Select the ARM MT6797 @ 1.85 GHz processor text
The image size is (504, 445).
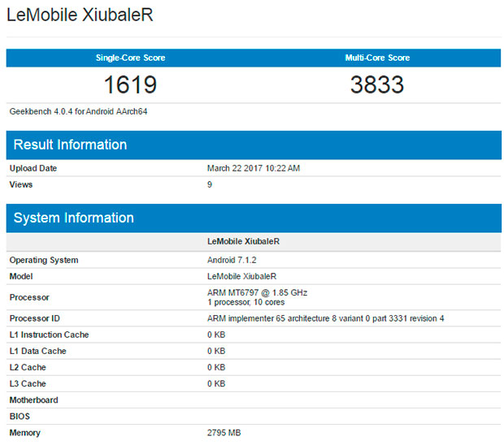click(x=258, y=292)
